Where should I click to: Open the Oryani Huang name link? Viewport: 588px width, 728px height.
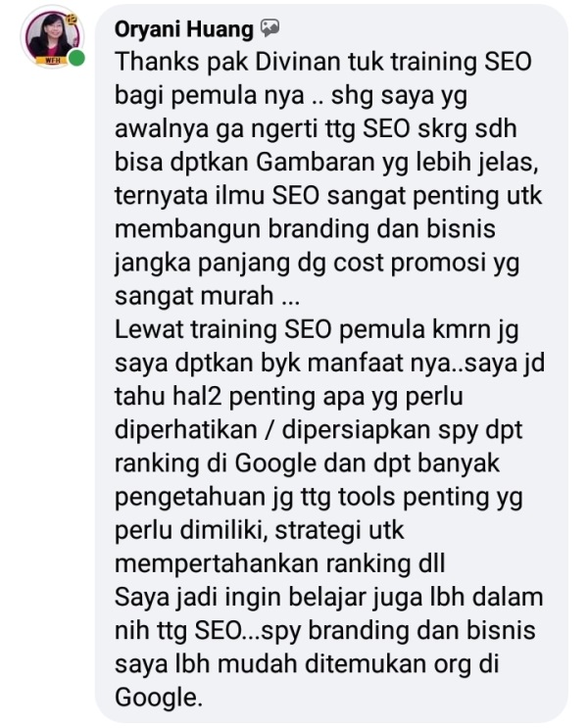[x=184, y=29]
